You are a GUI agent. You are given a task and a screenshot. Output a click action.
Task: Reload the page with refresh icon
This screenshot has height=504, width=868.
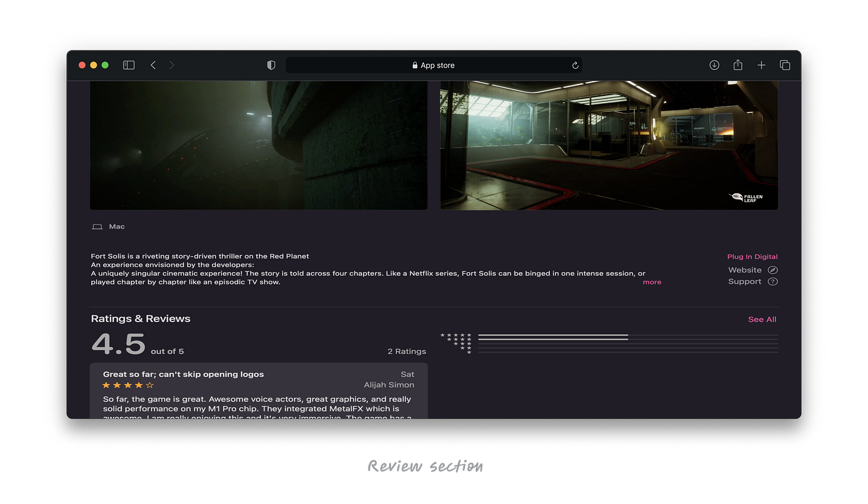(x=575, y=66)
